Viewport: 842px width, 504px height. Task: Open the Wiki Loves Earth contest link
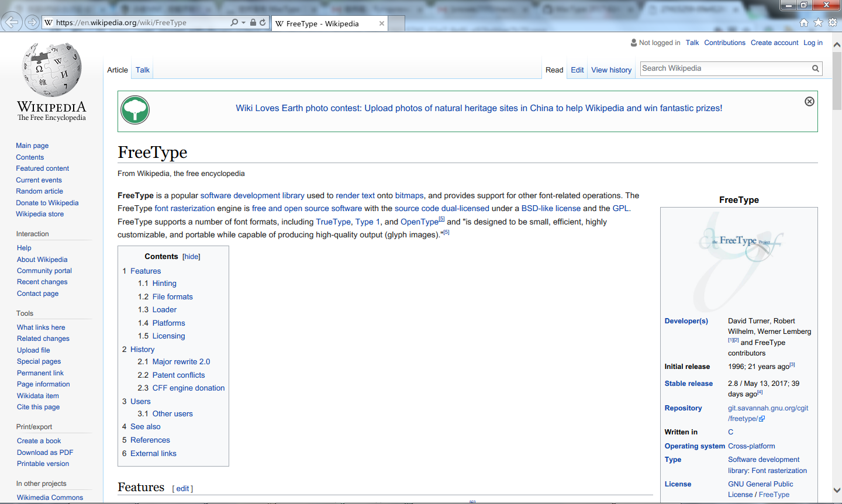pyautogui.click(x=479, y=108)
